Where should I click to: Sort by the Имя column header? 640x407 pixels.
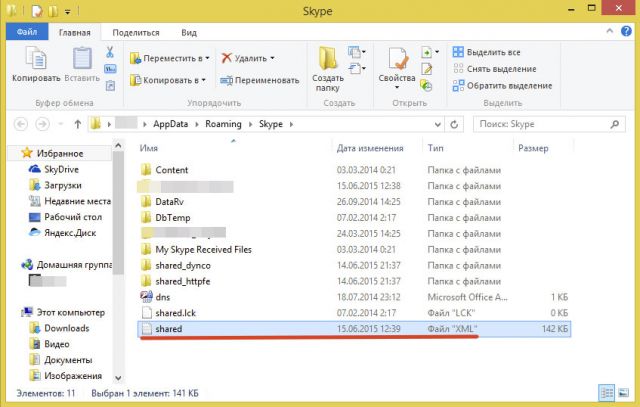click(x=149, y=148)
